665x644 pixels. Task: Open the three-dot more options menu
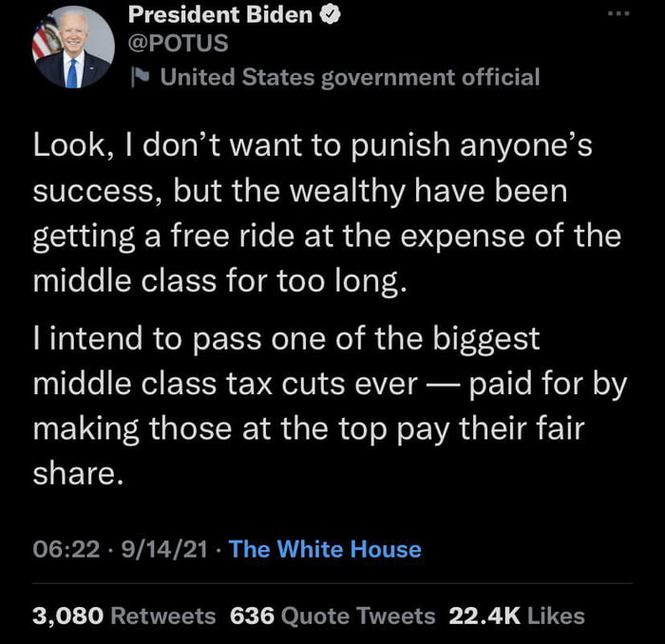tap(617, 15)
